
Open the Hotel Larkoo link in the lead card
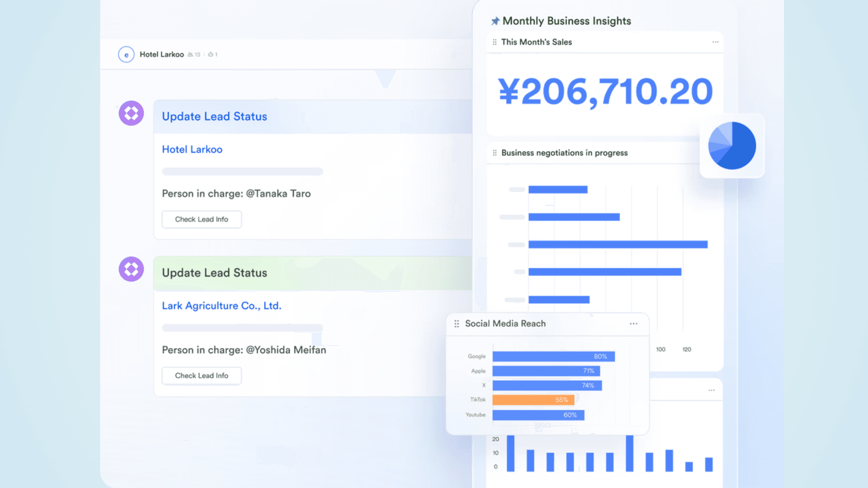click(x=192, y=149)
